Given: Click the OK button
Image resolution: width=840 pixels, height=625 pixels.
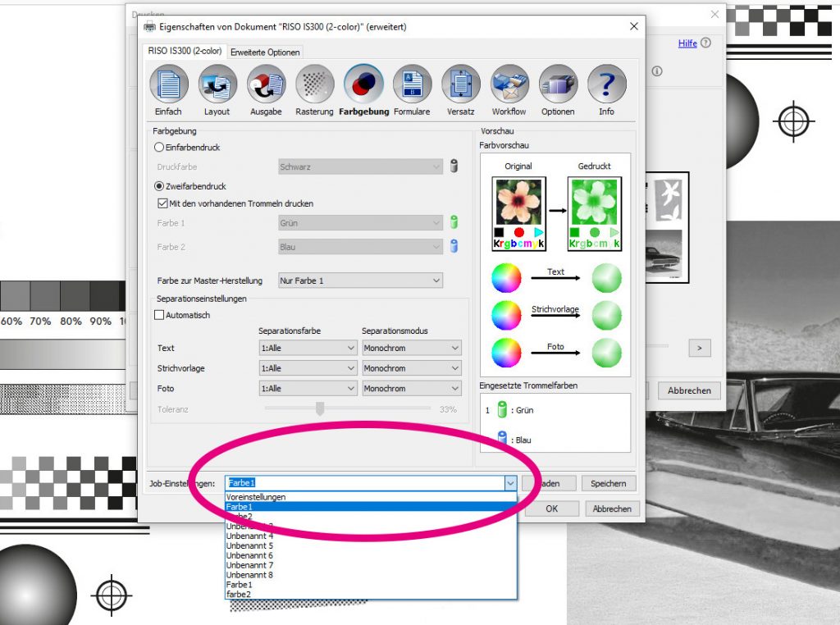Looking at the screenshot, I should [552, 509].
